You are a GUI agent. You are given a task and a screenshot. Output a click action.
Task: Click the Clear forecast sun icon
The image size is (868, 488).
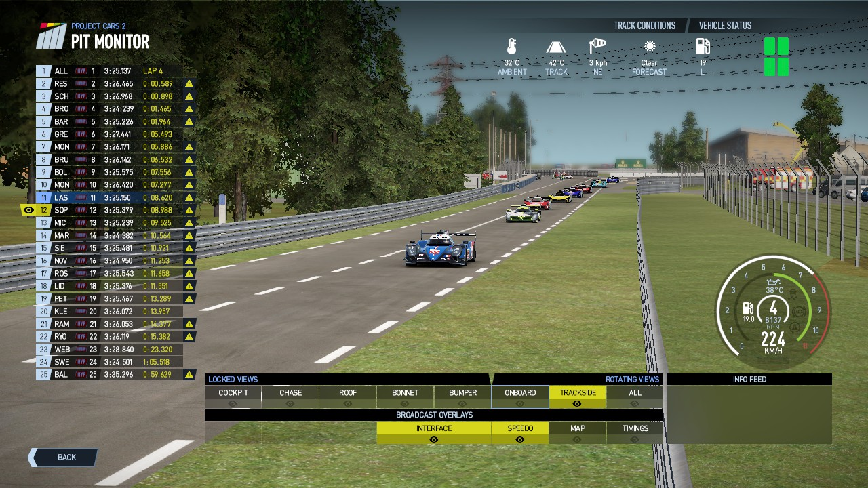(x=650, y=47)
